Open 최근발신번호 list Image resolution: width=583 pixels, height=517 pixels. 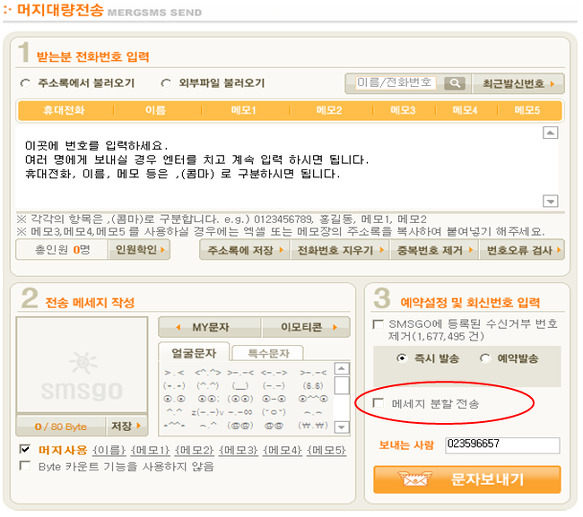coord(518,84)
